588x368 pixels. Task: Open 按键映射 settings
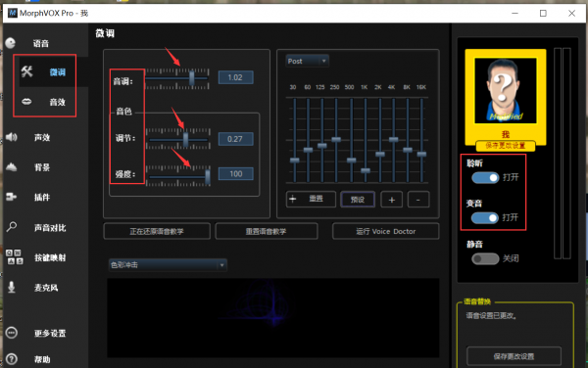pos(50,257)
